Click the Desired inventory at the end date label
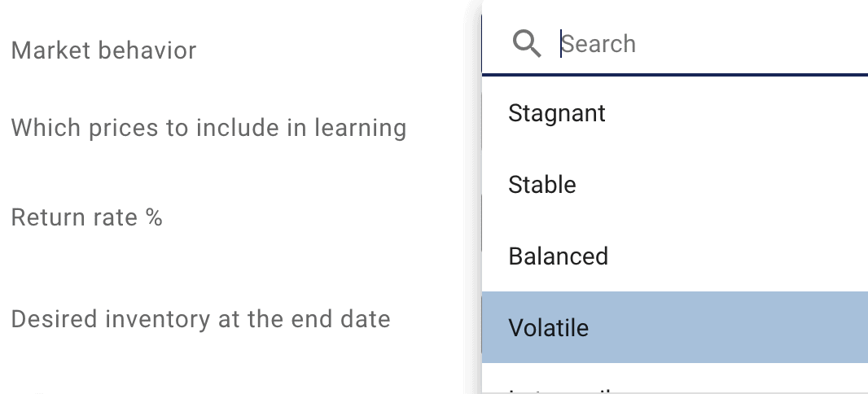 tap(201, 319)
